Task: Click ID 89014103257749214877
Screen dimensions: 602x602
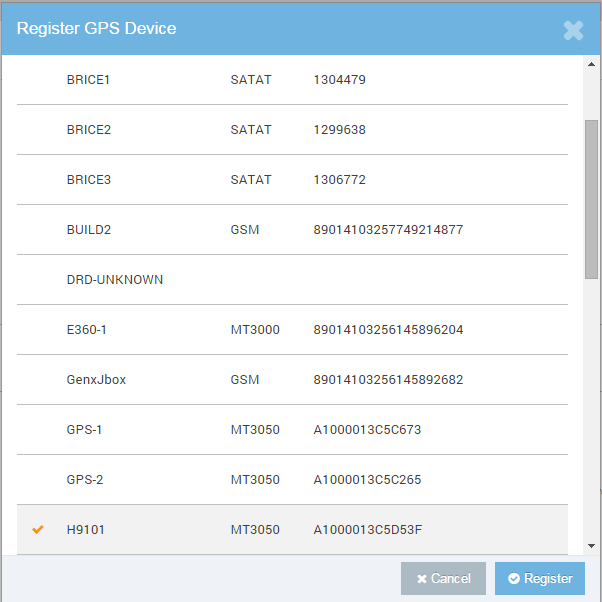Action: [x=388, y=230]
